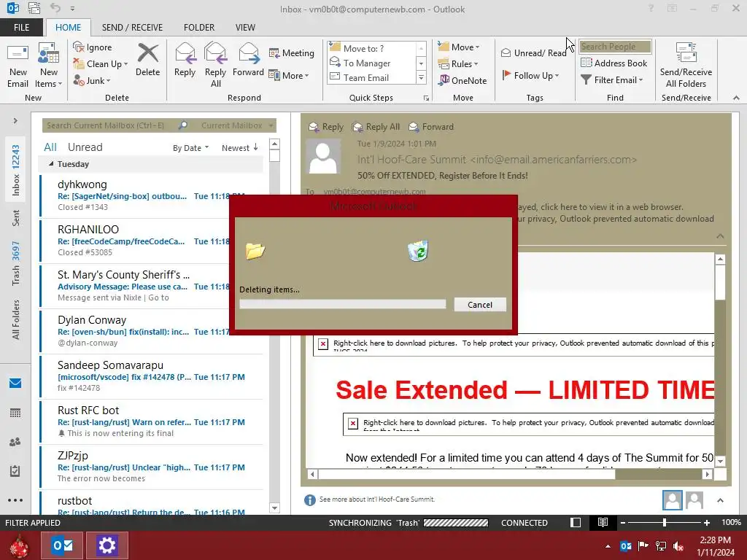The height and width of the screenshot is (560, 747).
Task: Click the Undo icon in title bar
Action: tap(55, 8)
